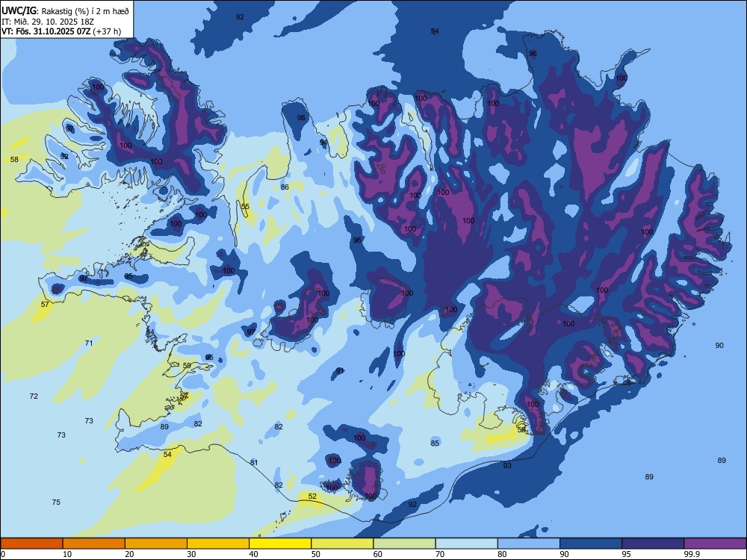Image resolution: width=747 pixels, height=560 pixels.
Task: Click the legend tick label '70'
Action: tap(440, 554)
